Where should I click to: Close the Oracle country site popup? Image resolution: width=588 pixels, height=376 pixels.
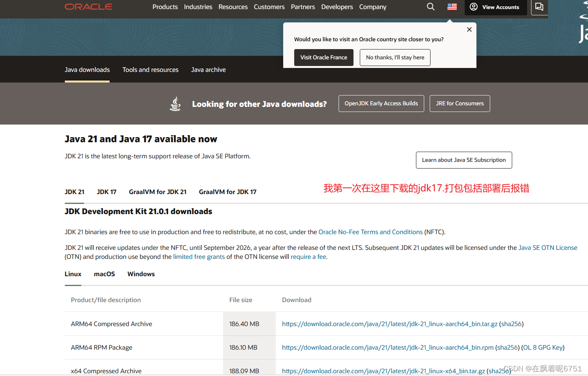point(469,29)
